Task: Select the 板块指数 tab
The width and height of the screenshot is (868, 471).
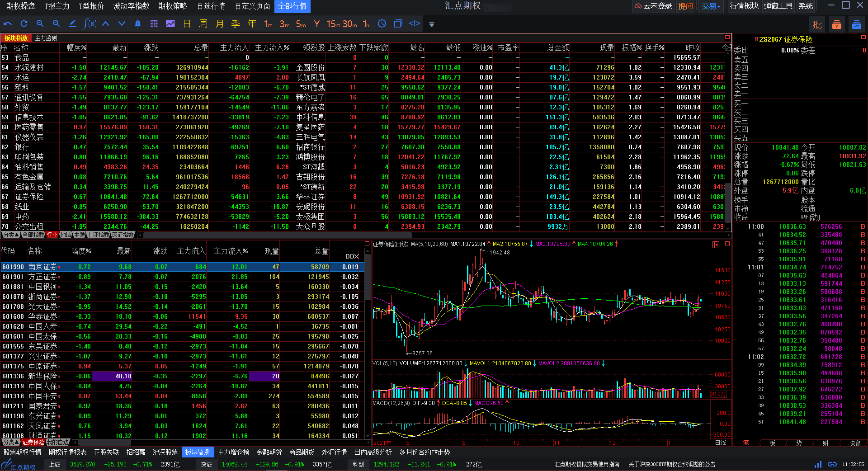Action: (16, 38)
